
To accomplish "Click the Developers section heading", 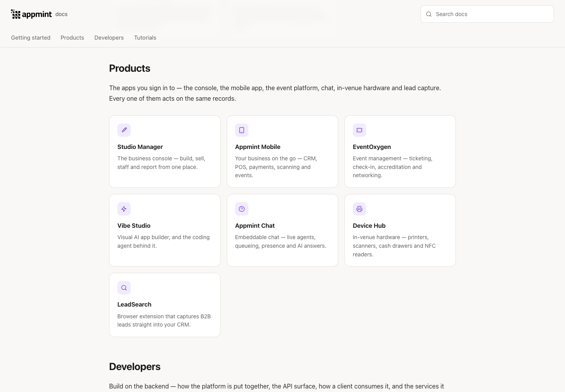I will coord(135,367).
